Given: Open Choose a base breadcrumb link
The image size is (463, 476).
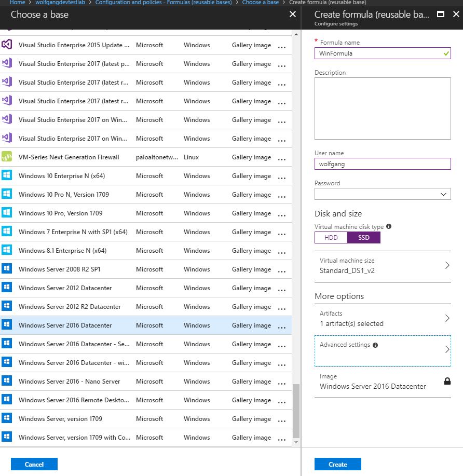Looking at the screenshot, I should (260, 3).
